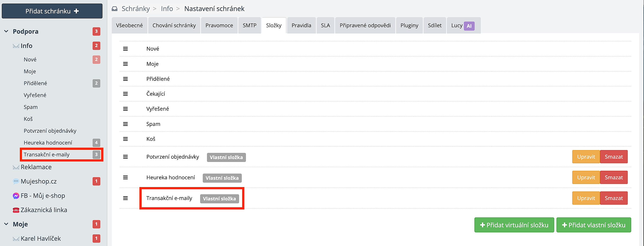644x246 pixels.
Task: Click the chat bubble icon for Mujeshop.cz
Action: (x=16, y=181)
